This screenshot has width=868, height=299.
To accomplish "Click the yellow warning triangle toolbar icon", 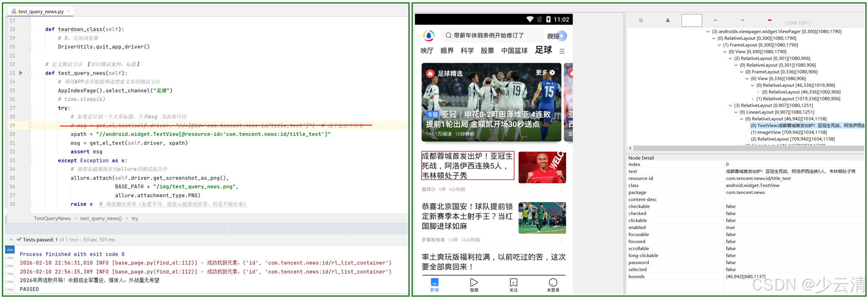I will pyautogui.click(x=667, y=20).
